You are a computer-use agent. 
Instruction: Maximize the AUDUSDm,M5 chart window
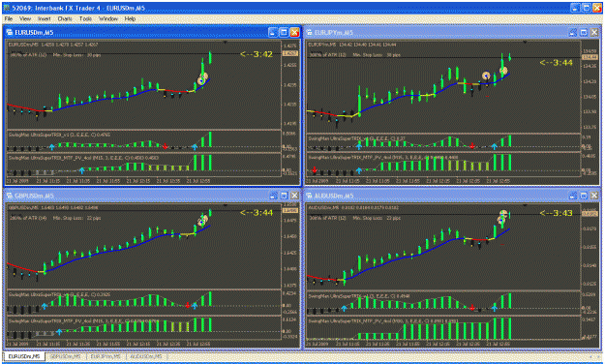[584, 196]
